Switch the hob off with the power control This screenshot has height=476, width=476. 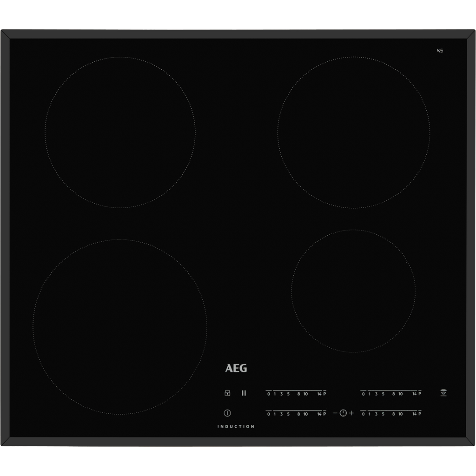227,412
